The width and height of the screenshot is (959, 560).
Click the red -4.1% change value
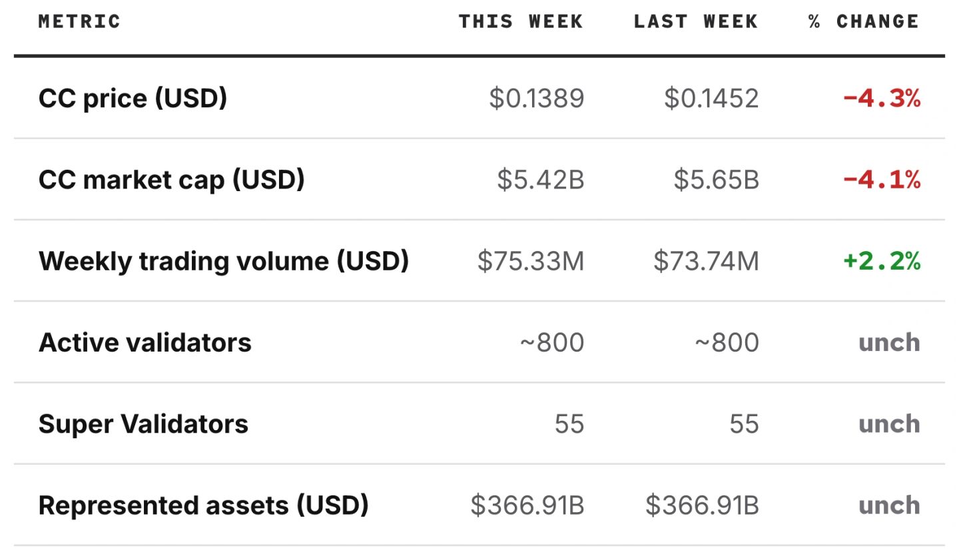tap(882, 180)
